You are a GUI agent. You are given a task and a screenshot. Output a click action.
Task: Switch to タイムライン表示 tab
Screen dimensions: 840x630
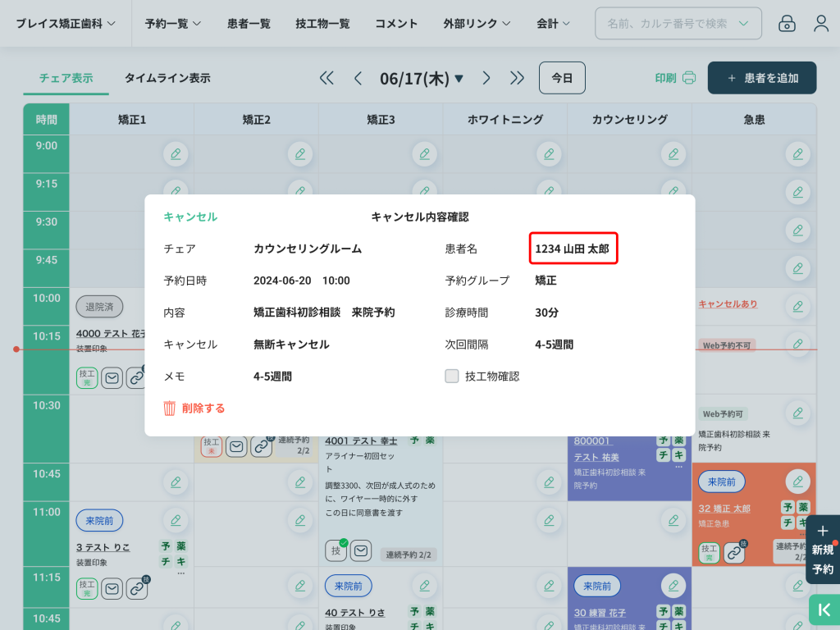[167, 78]
